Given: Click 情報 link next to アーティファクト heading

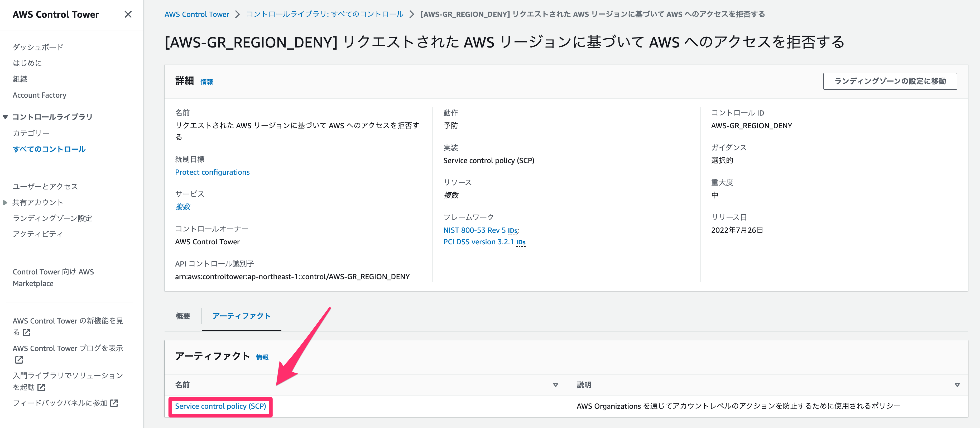Looking at the screenshot, I should [262, 357].
